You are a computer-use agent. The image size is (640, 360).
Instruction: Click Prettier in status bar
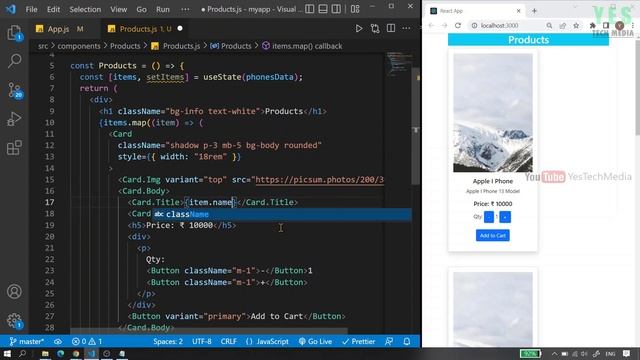click(359, 342)
